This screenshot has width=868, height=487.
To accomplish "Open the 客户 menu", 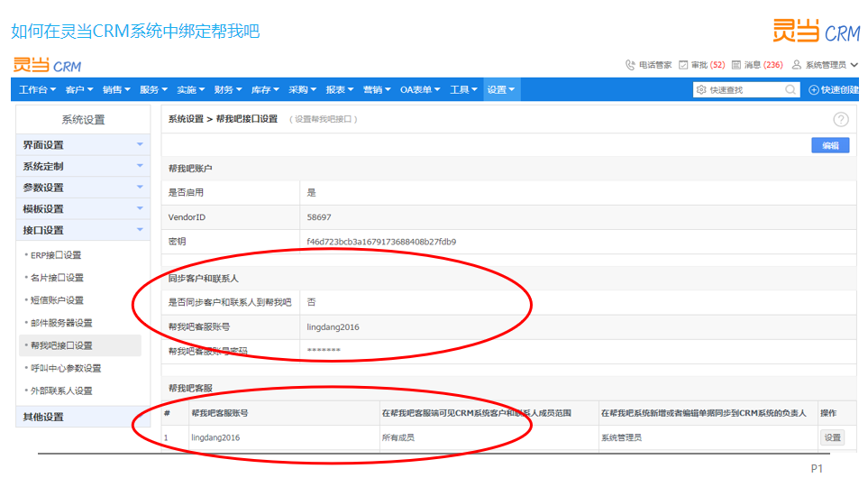I will pyautogui.click(x=79, y=90).
